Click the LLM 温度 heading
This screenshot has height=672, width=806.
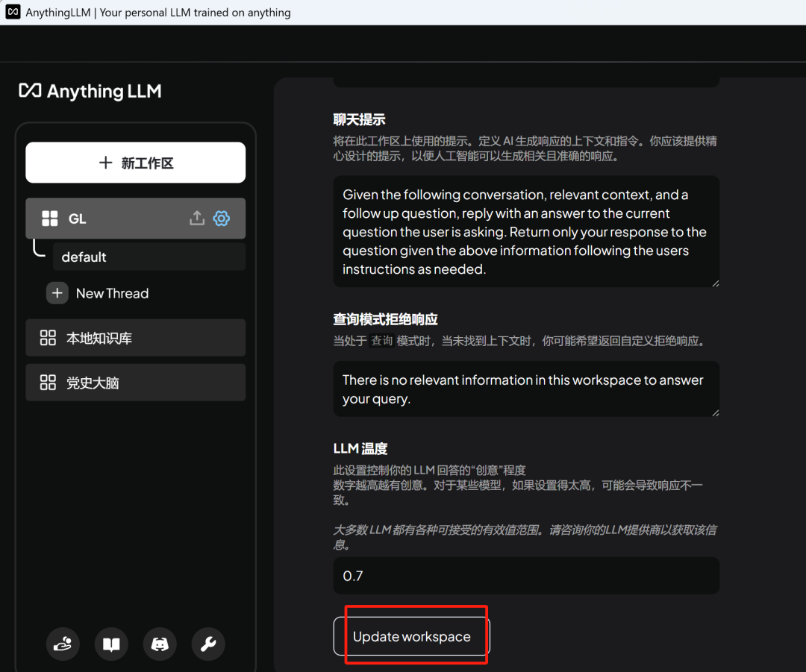[x=360, y=448]
